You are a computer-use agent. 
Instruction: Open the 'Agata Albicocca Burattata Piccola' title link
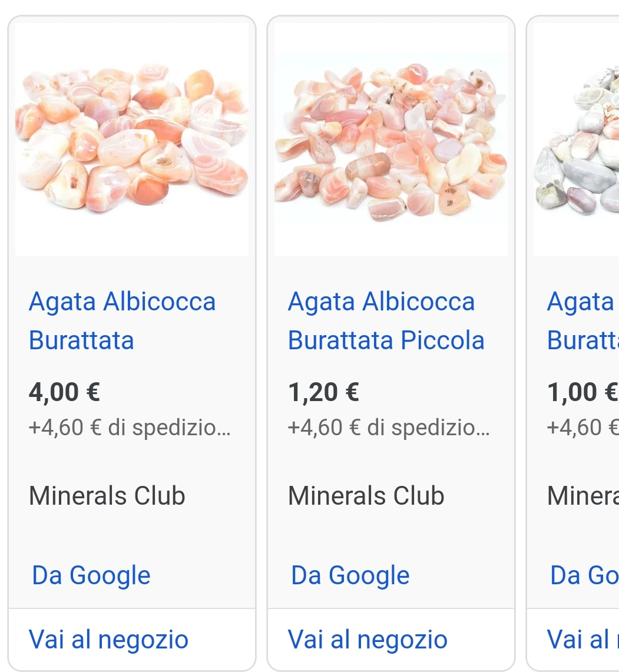[386, 321]
